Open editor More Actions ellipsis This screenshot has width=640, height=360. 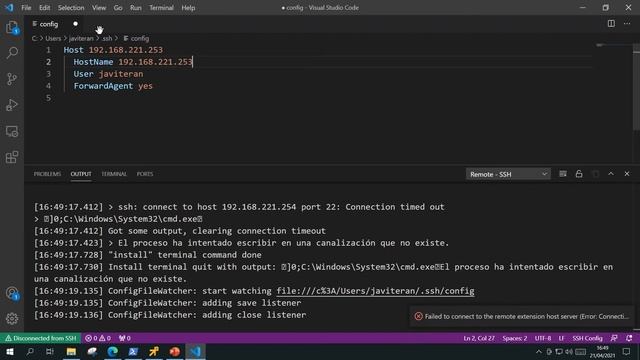(627, 24)
